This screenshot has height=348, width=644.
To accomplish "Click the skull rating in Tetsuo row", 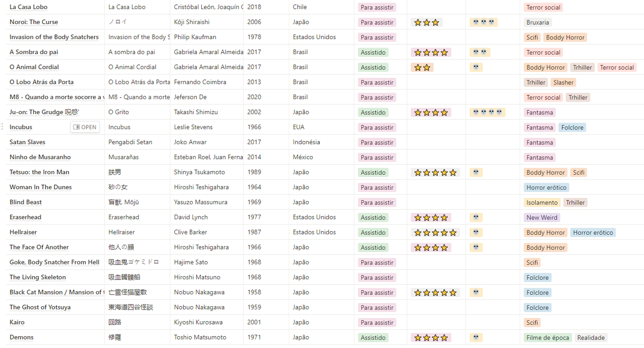I will pos(476,173).
